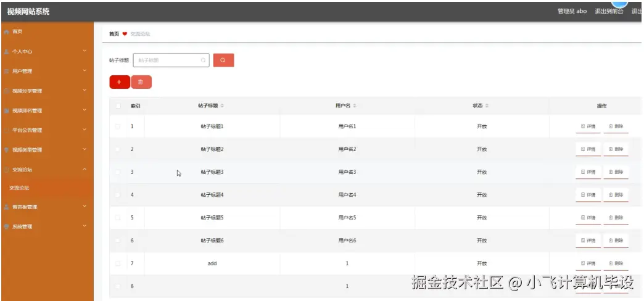
Task: Click cell 用户名5
Action: tap(347, 218)
